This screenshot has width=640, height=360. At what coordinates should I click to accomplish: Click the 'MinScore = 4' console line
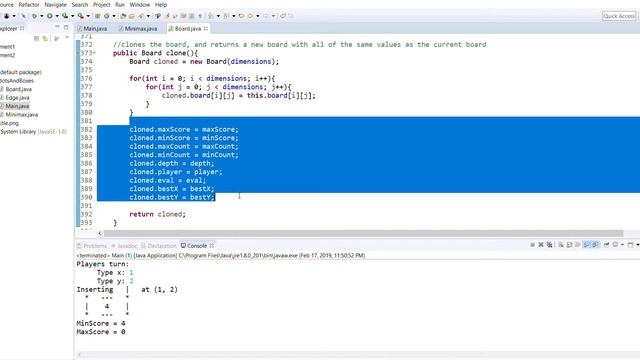coord(101,323)
